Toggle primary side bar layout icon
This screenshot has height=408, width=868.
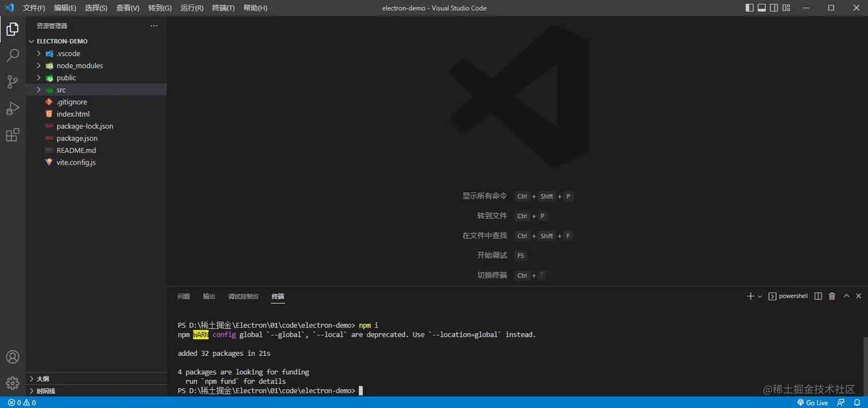750,8
